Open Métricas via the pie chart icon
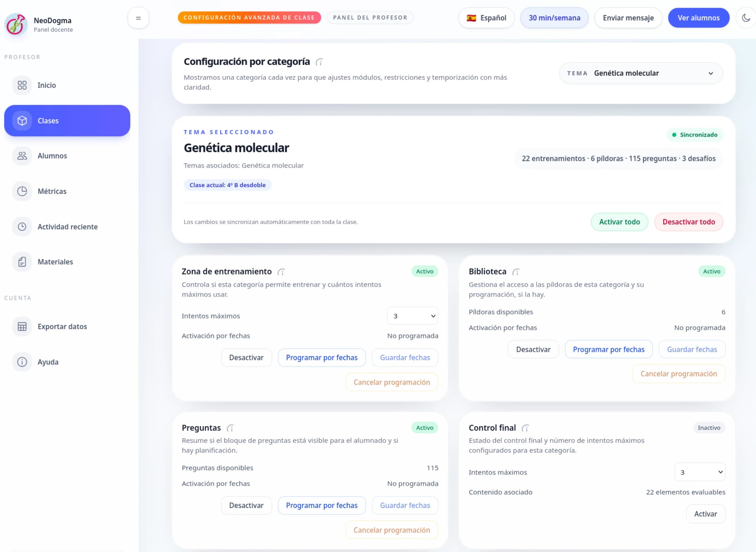The height and width of the screenshot is (552, 756). pyautogui.click(x=22, y=191)
